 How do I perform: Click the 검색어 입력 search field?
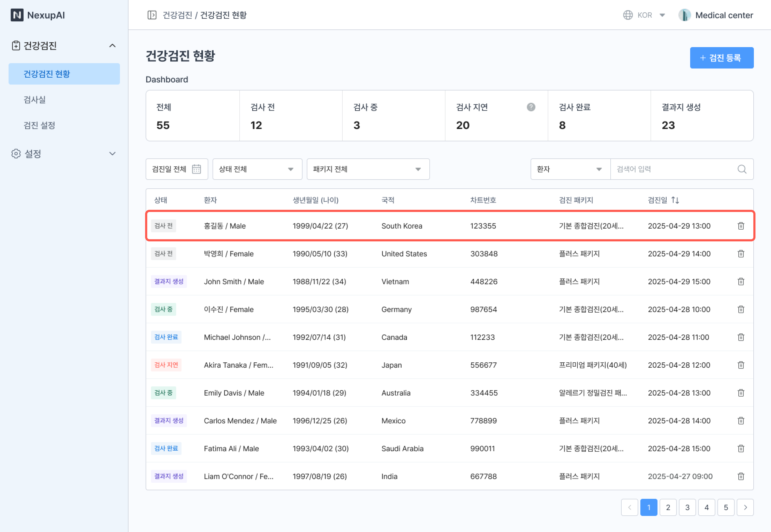tap(674, 169)
